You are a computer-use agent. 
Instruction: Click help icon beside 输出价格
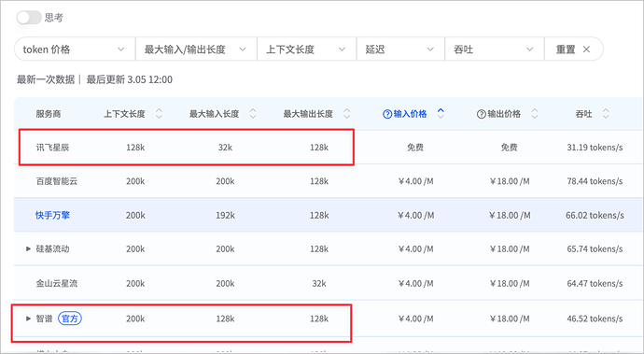coord(481,114)
